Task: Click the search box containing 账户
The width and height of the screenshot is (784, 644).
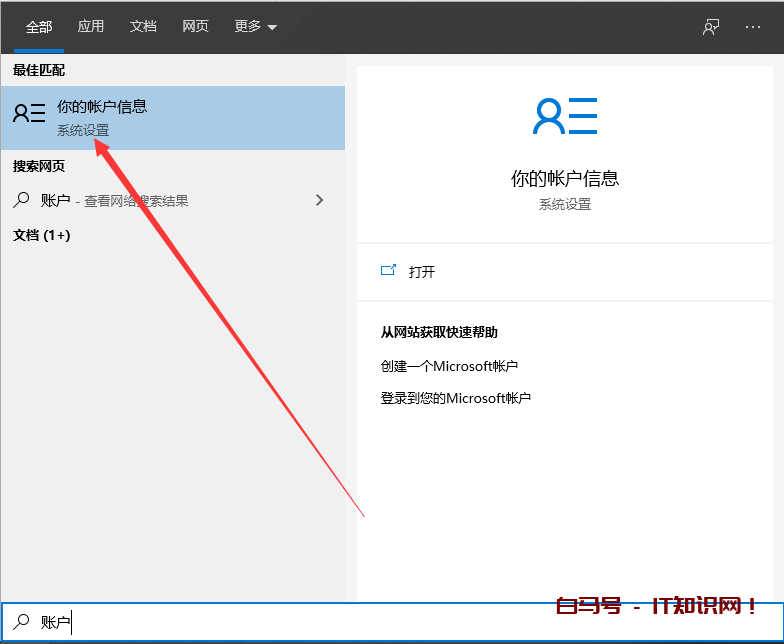Action: pyautogui.click(x=300, y=622)
